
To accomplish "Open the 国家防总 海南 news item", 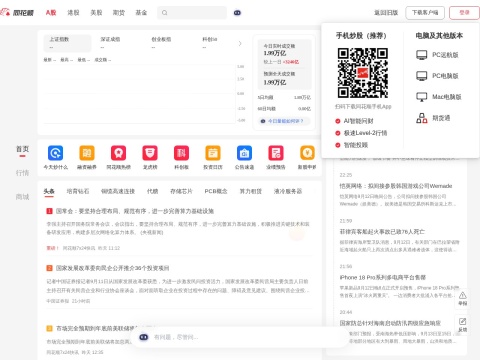I will click(390, 323).
